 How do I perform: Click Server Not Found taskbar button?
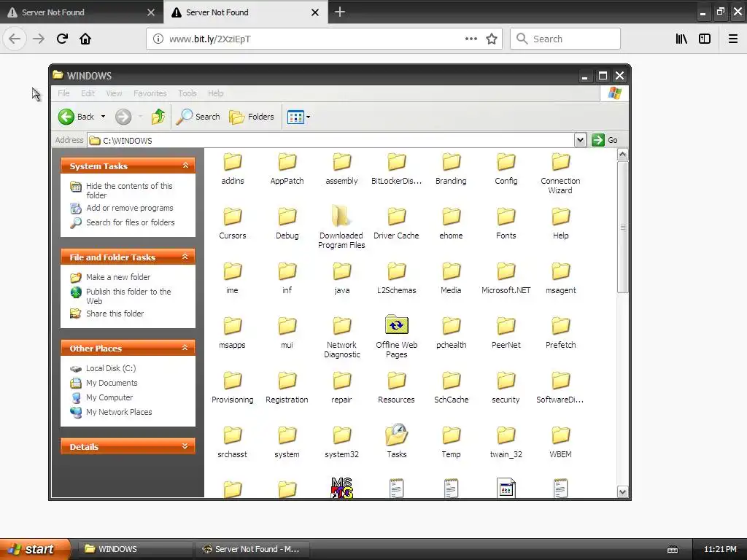click(252, 549)
